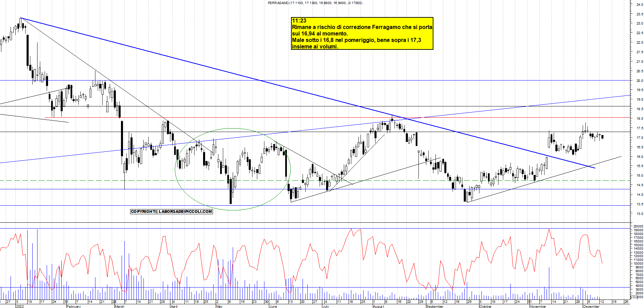644x308 pixels.
Task: Select the May month label
Action: (219, 306)
